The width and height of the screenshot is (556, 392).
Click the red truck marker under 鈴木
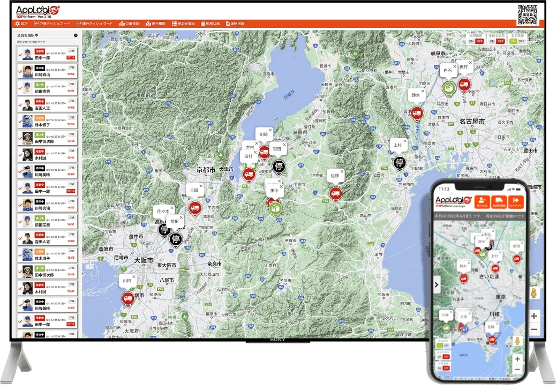[x=417, y=112]
